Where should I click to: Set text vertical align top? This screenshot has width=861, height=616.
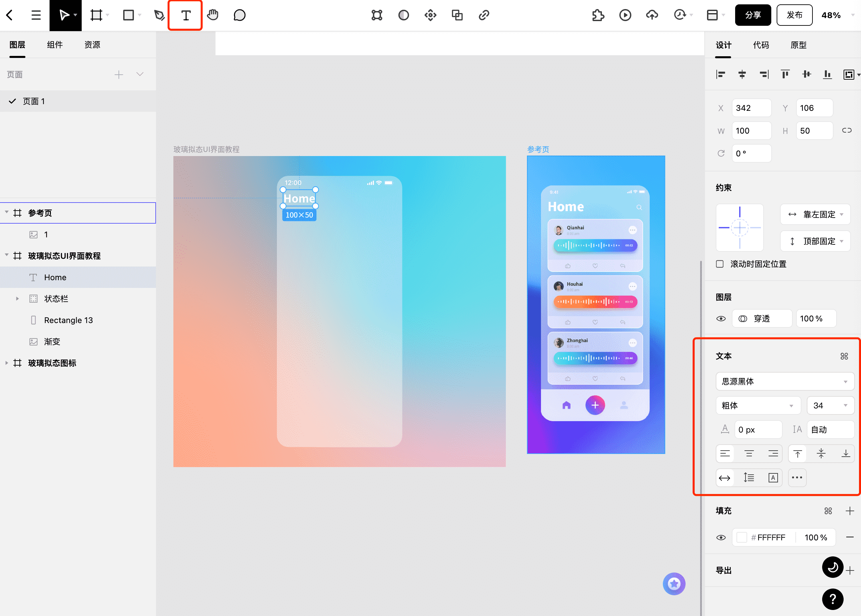click(x=797, y=454)
